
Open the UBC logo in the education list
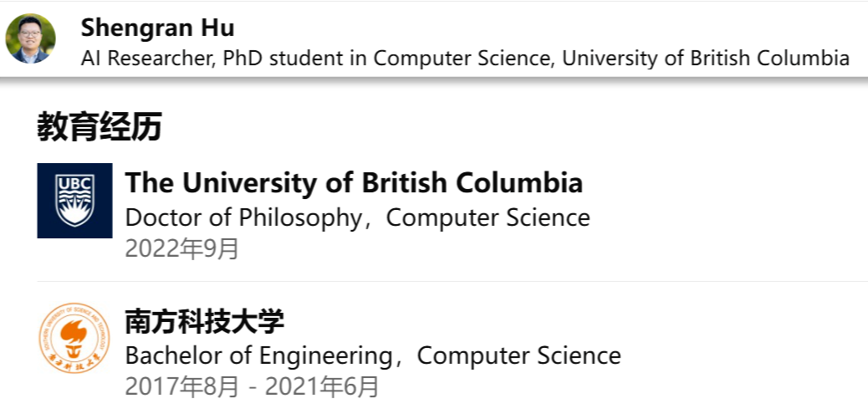point(74,201)
